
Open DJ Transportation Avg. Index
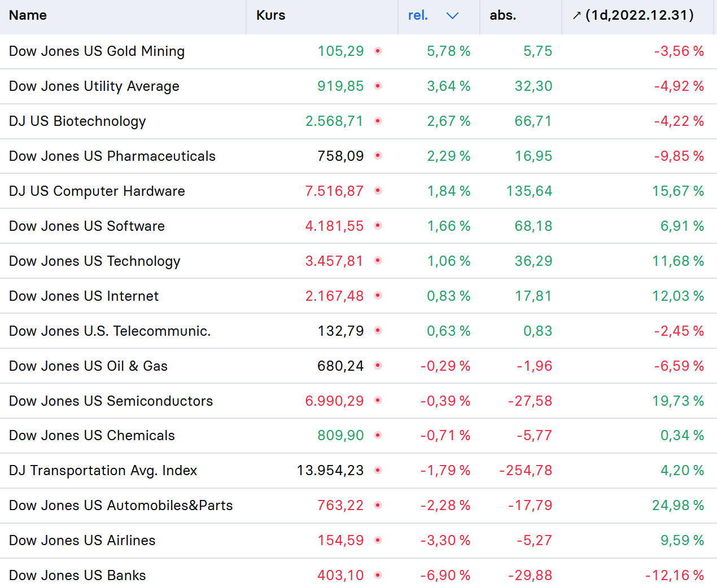tap(103, 471)
